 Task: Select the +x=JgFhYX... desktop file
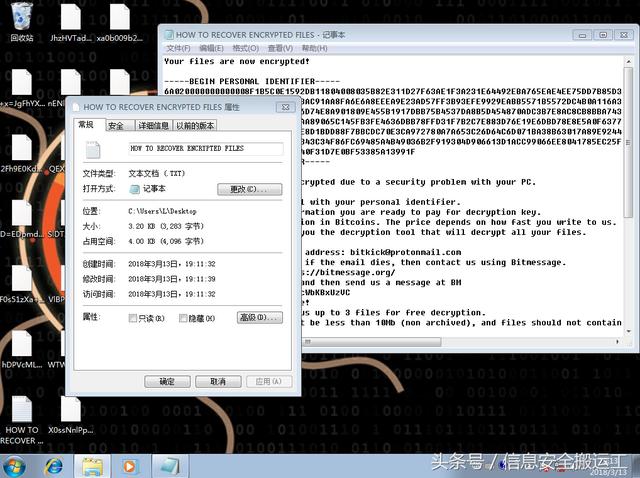tap(21, 88)
